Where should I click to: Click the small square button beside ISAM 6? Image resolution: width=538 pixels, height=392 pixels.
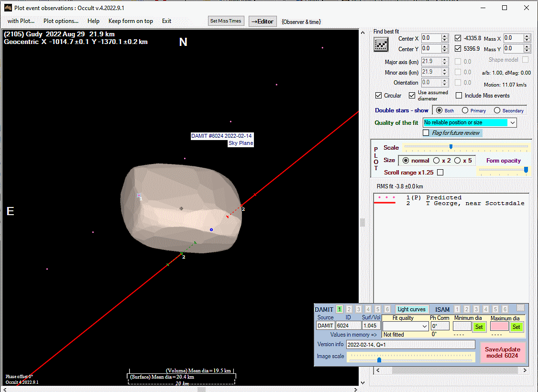tap(520, 308)
